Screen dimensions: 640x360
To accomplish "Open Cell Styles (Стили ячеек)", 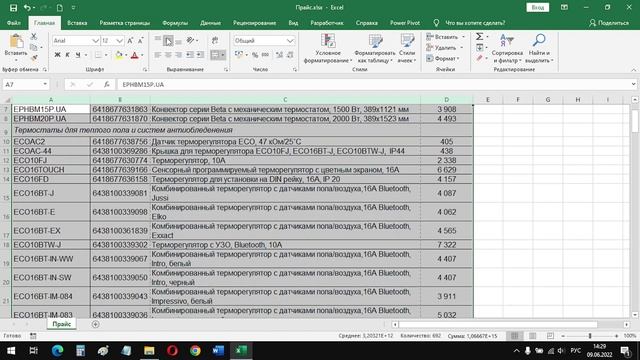I will [407, 49].
